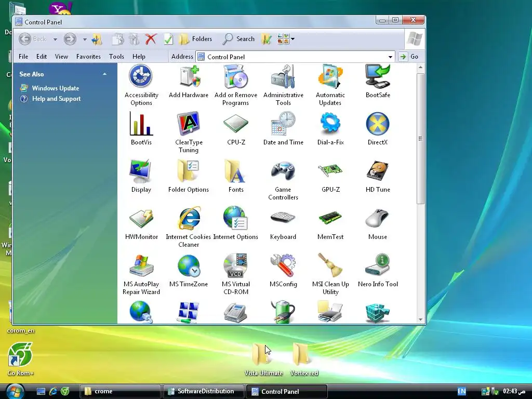Toggle the Folders pane button
Screen dimensions: 532x399
(x=196, y=39)
